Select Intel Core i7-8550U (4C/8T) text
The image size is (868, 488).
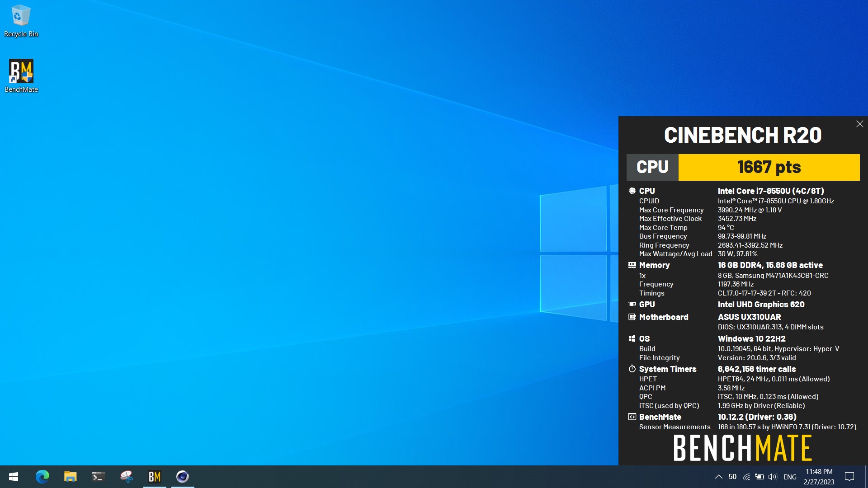point(771,191)
